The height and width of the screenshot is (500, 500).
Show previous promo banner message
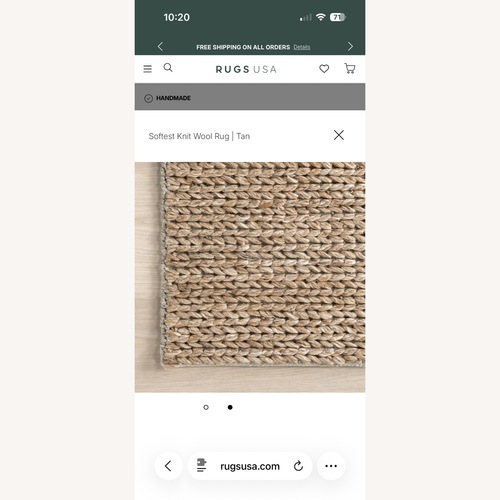(160, 46)
